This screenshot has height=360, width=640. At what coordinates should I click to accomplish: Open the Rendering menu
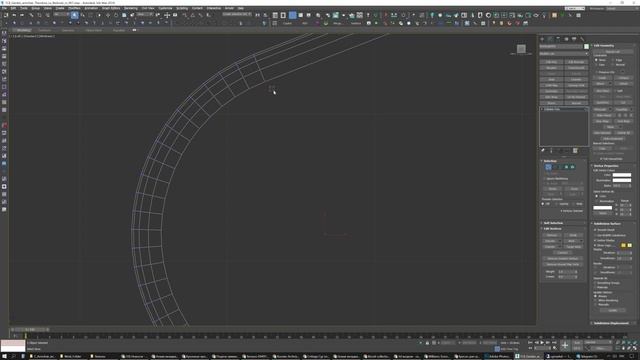click(131, 8)
